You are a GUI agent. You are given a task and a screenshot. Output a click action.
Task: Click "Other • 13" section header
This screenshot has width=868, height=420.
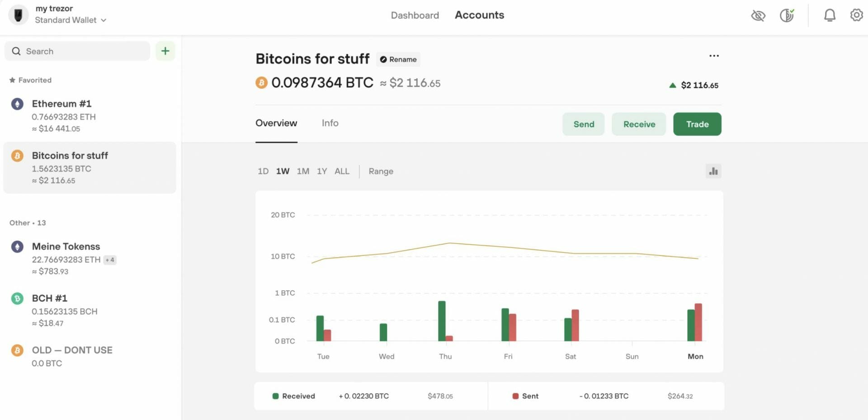[28, 223]
